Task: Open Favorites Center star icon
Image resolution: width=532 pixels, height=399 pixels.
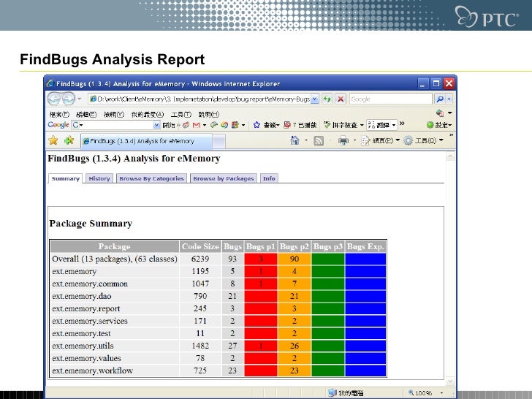Action: (x=53, y=140)
